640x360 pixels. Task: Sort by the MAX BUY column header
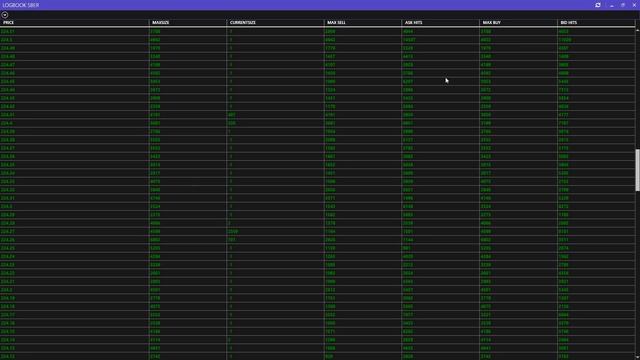tap(491, 22)
